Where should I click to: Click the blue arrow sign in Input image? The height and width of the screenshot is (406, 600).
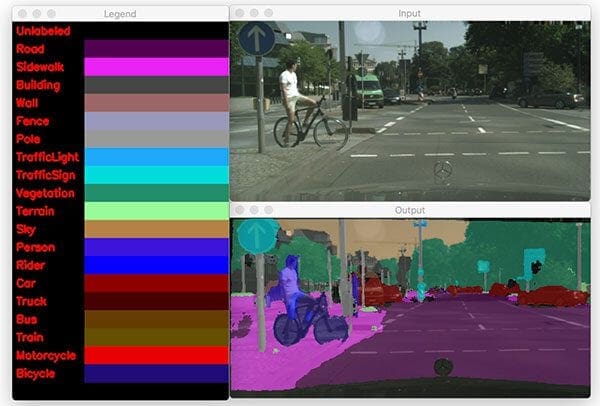click(256, 39)
